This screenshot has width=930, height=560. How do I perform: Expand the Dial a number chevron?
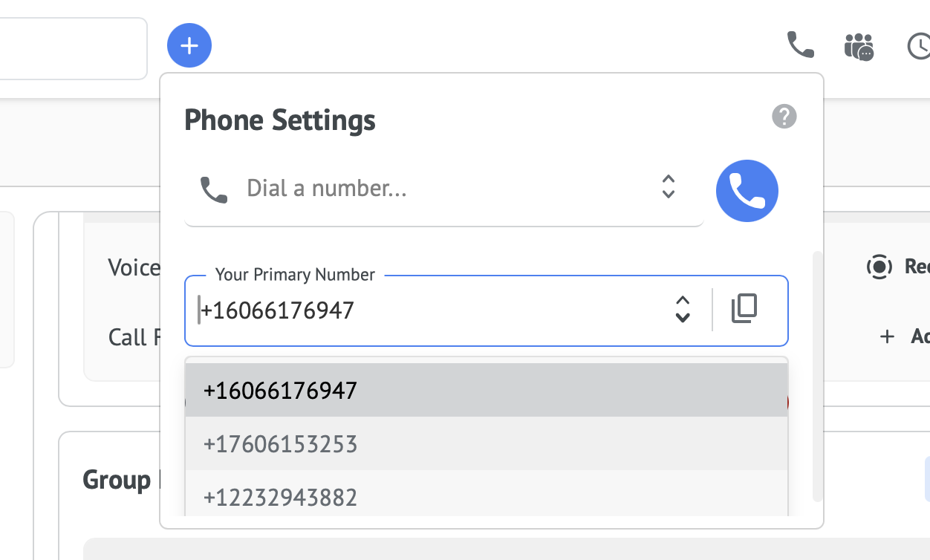[668, 187]
